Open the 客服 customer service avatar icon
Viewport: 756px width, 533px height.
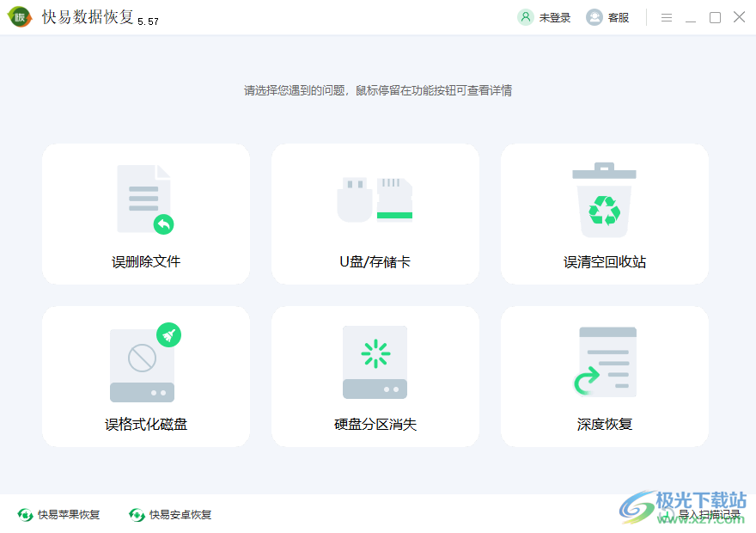594,16
